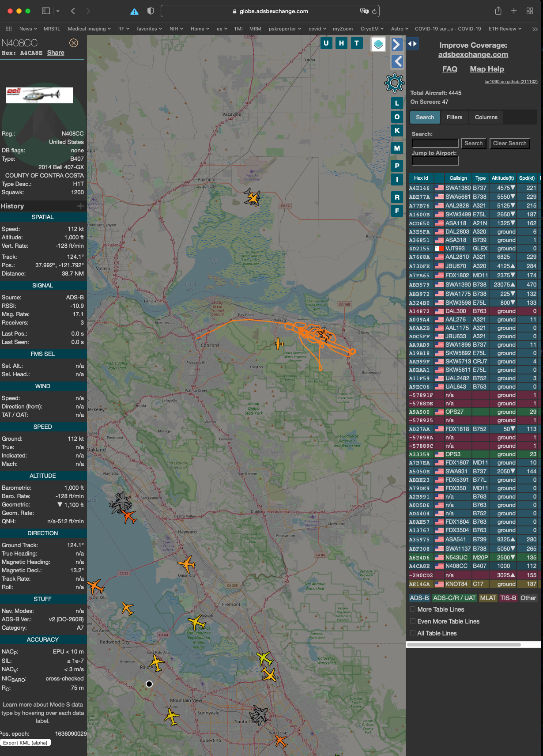Enable the All Table Lines checkbox
This screenshot has width=543, height=756.
[x=413, y=633]
